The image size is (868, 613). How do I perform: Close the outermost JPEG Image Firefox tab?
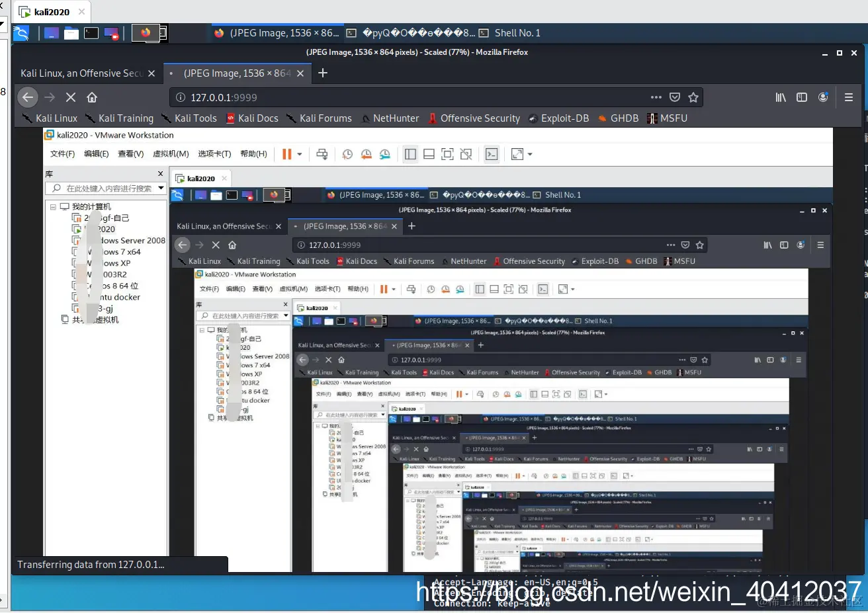(300, 73)
